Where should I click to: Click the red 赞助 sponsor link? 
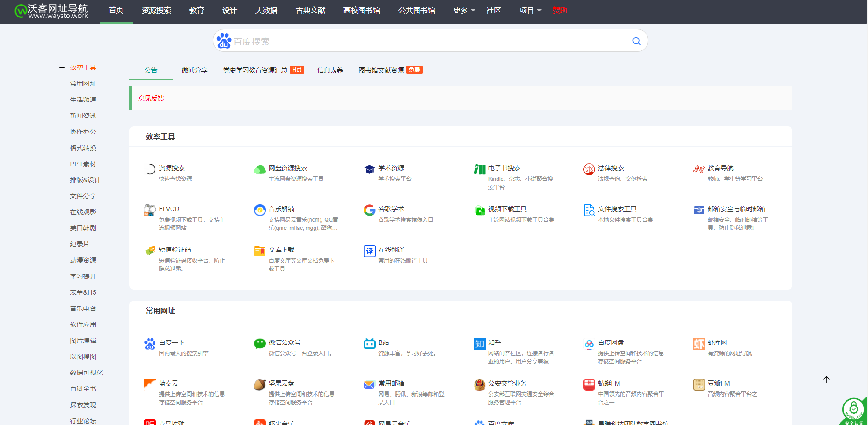(560, 10)
